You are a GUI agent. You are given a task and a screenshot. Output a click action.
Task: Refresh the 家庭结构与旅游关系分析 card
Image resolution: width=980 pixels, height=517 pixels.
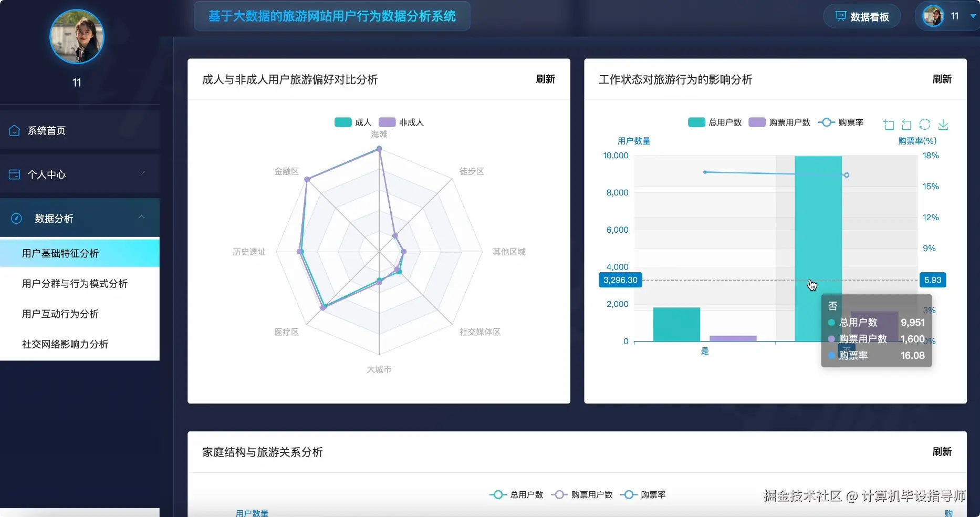(942, 452)
